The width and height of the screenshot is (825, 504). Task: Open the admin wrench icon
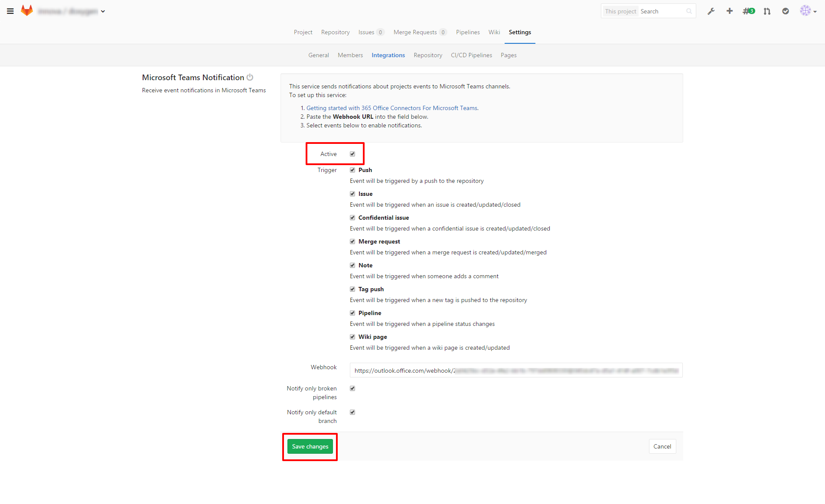click(x=711, y=11)
